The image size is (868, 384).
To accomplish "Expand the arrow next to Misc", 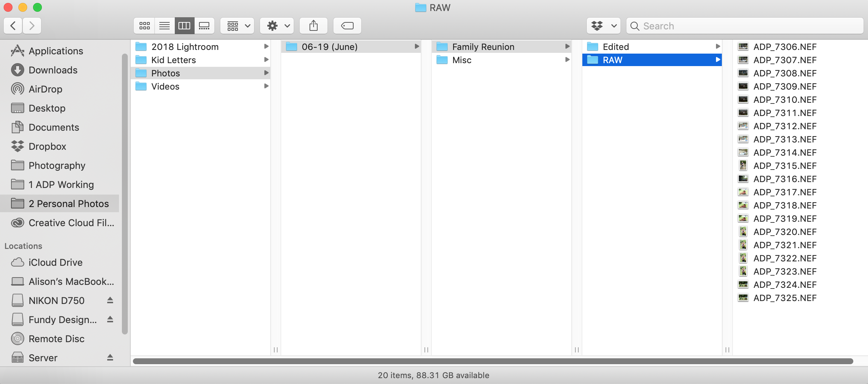I will pyautogui.click(x=567, y=60).
